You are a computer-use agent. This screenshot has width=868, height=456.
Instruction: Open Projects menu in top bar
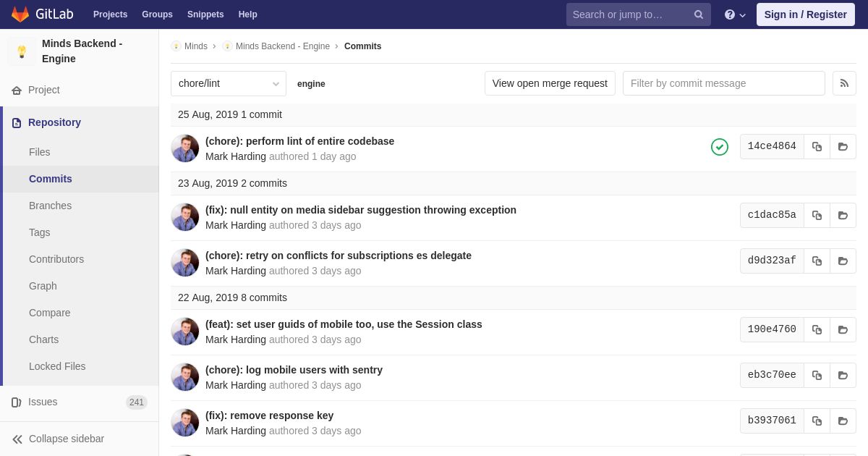[x=110, y=14]
